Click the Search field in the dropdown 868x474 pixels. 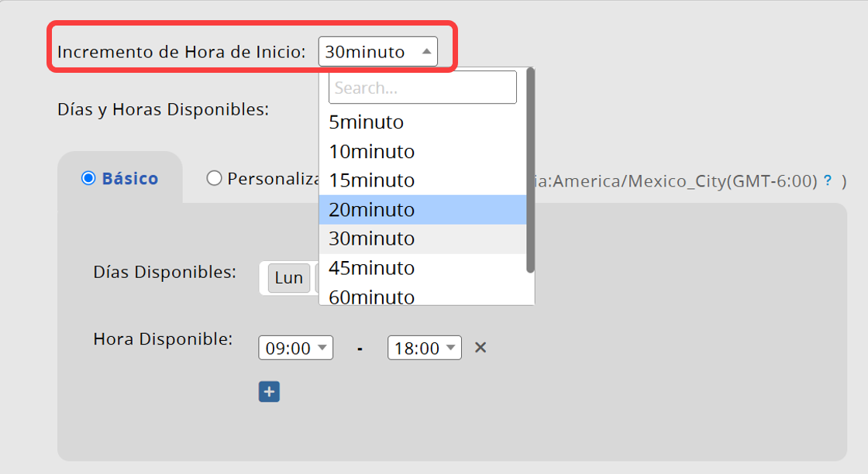click(422, 88)
